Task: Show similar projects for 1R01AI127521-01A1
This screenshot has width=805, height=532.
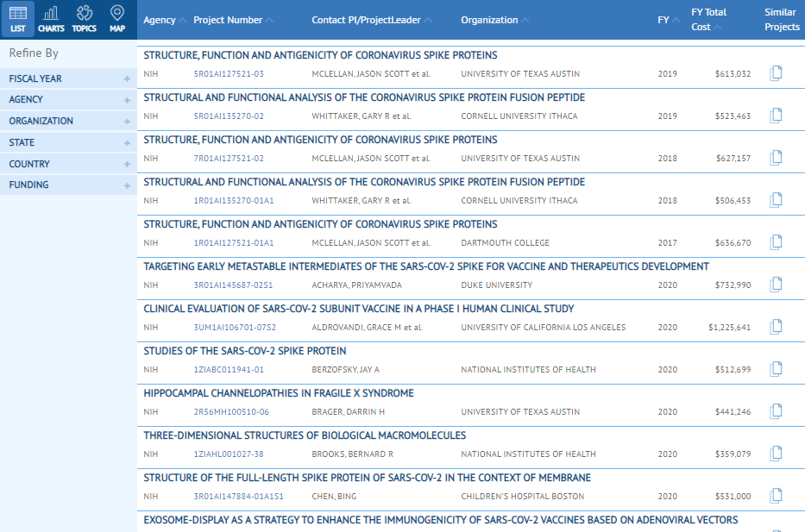Action: pos(777,242)
